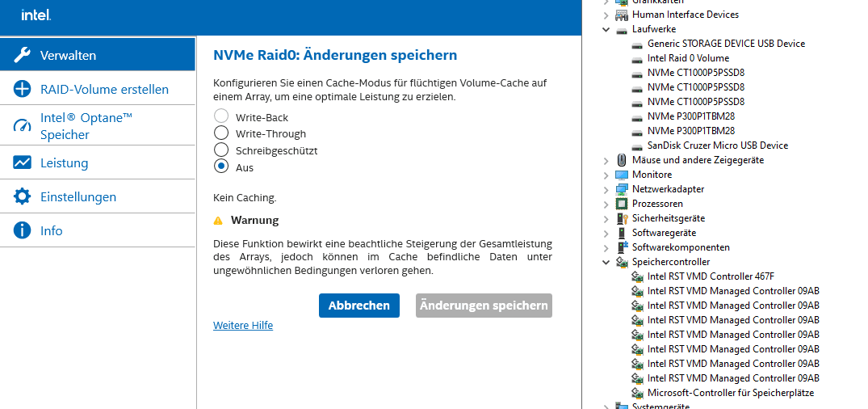
Task: Click the Abbrechen button
Action: pyautogui.click(x=359, y=306)
